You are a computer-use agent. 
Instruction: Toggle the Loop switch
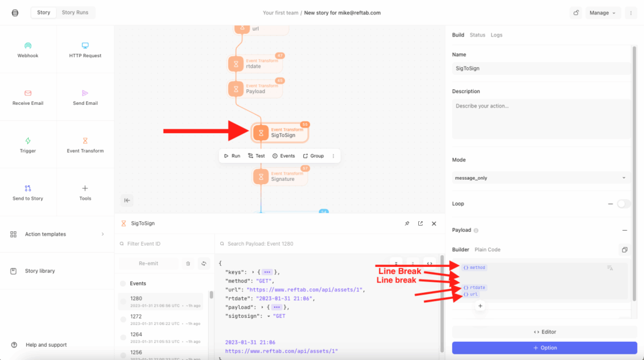(x=623, y=204)
